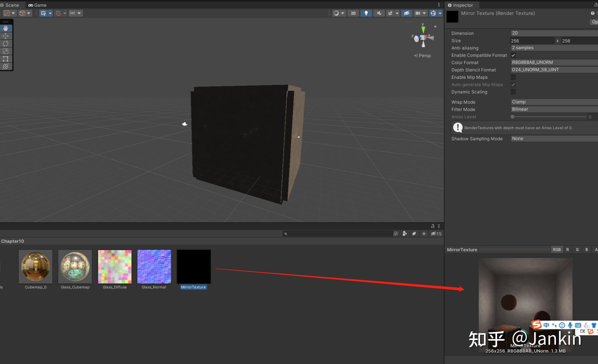Enable Mip Maps checkbox
Image resolution: width=598 pixels, height=364 pixels.
pyautogui.click(x=513, y=77)
